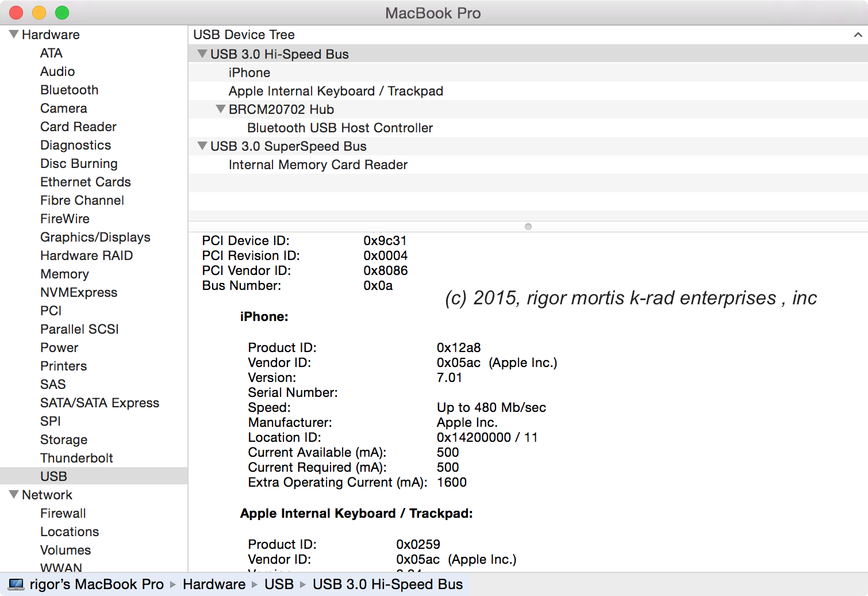Select Apple Internal Keyboard / Trackpad row
Image resolution: width=868 pixels, height=596 pixels.
pyautogui.click(x=528, y=91)
